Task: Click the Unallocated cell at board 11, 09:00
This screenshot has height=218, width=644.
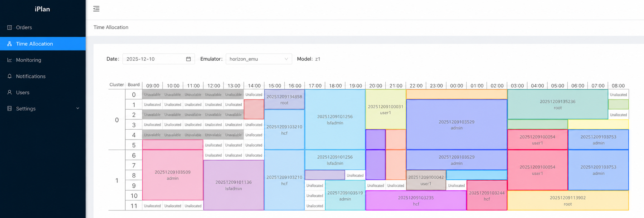Action: (152, 206)
